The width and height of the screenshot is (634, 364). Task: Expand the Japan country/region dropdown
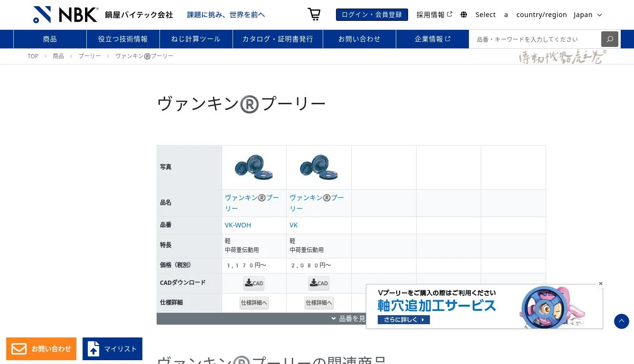tap(587, 15)
